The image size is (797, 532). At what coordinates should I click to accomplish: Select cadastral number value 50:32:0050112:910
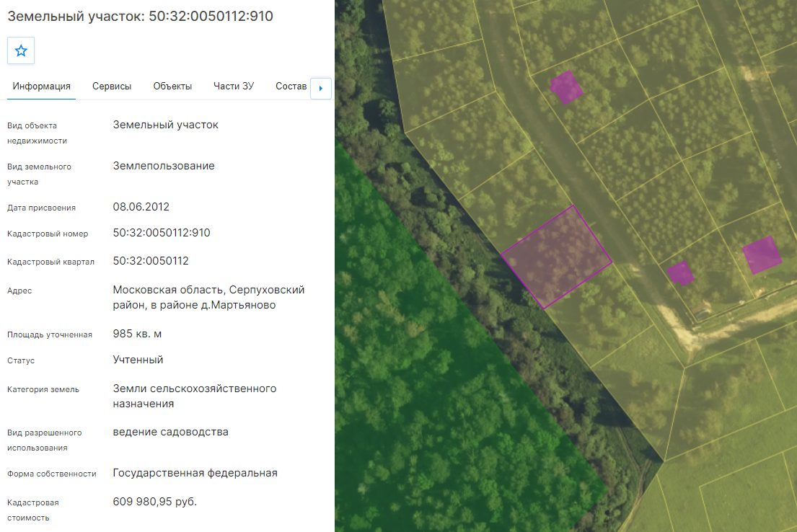click(162, 233)
